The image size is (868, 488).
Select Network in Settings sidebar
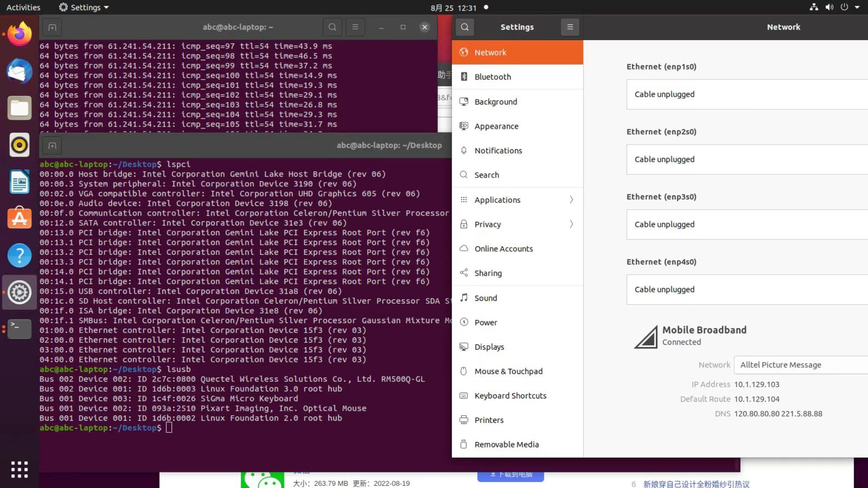[517, 52]
